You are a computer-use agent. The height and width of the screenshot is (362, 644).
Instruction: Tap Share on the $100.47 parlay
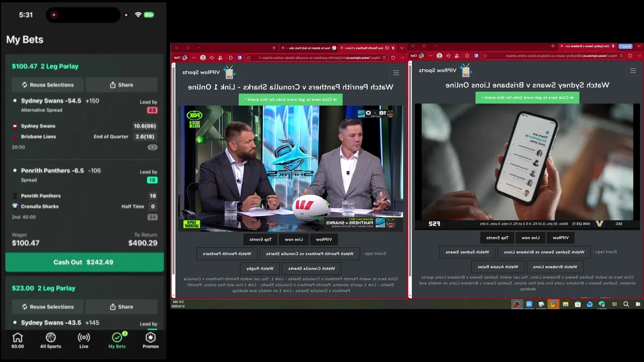point(121,85)
